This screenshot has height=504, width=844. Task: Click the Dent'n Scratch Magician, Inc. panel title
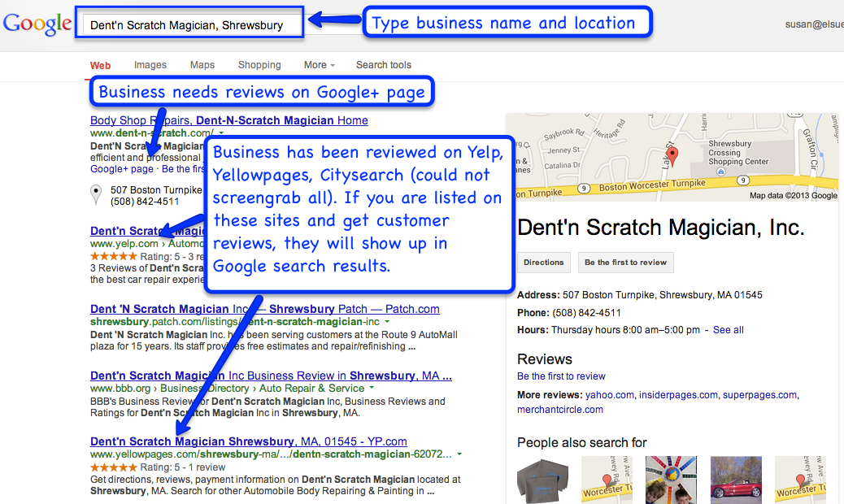(660, 228)
